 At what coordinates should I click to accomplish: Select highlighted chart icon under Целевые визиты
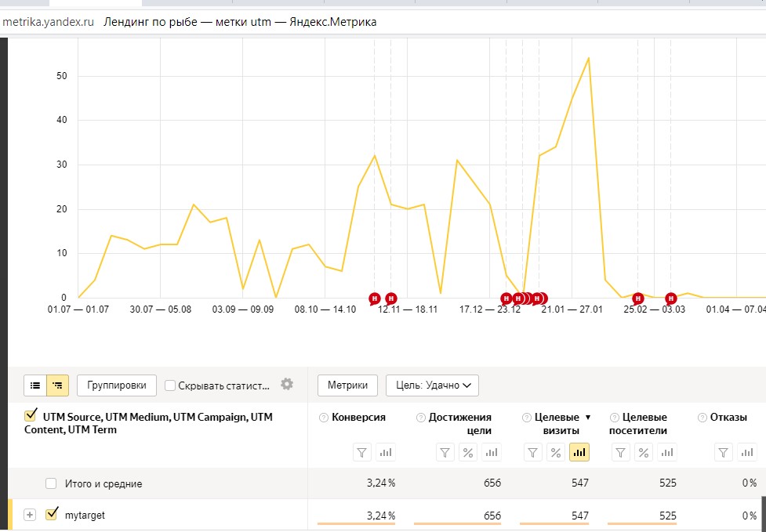click(579, 452)
